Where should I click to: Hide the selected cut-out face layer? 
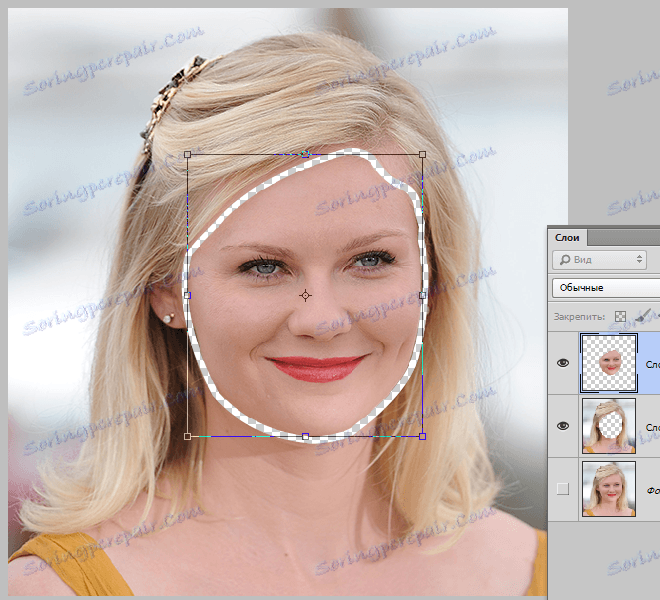coord(563,363)
